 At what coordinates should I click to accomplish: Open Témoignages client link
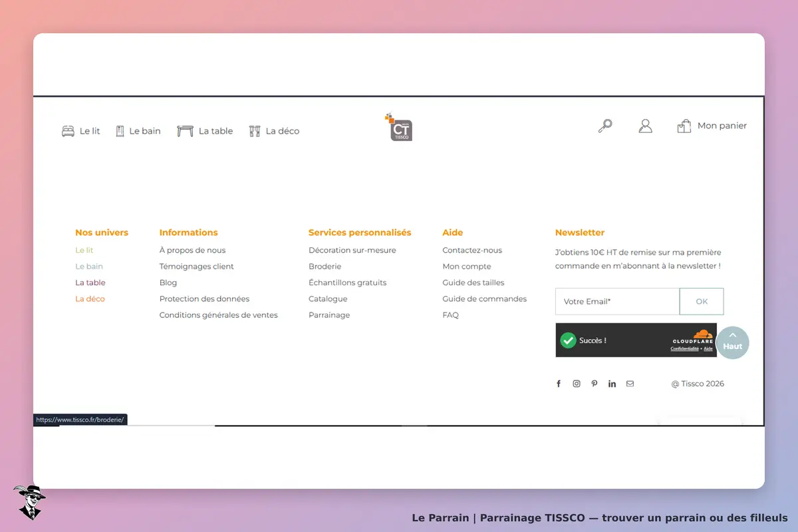click(197, 266)
